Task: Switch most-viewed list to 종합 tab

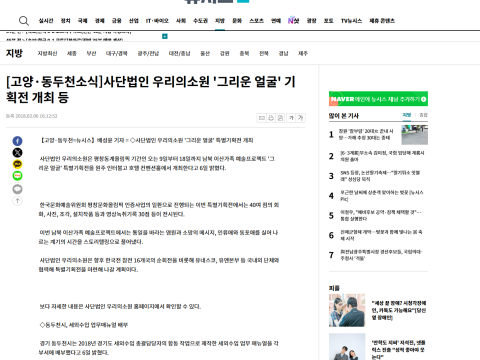Action: [423, 115]
